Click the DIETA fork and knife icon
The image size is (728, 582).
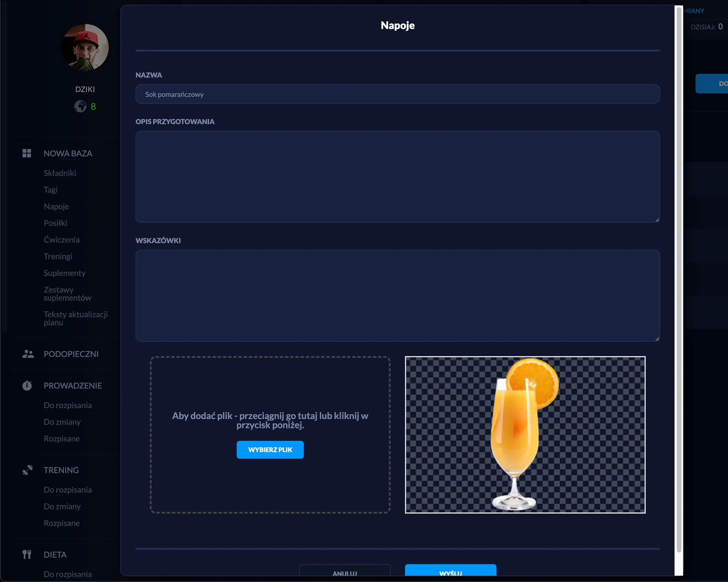tap(27, 554)
